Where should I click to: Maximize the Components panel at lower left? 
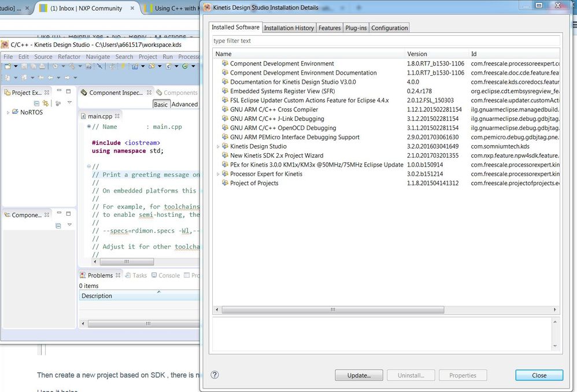click(x=68, y=213)
